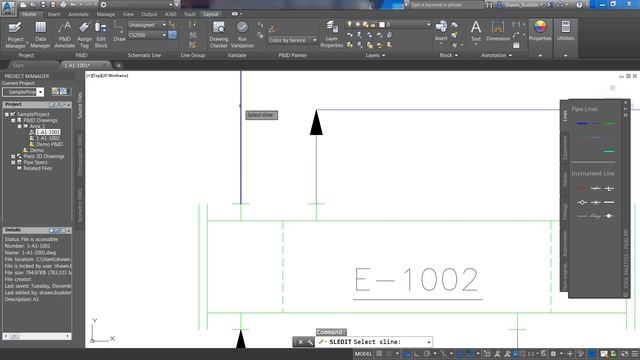The image size is (640, 360).
Task: Switch to the Start file tab
Action: (18, 65)
